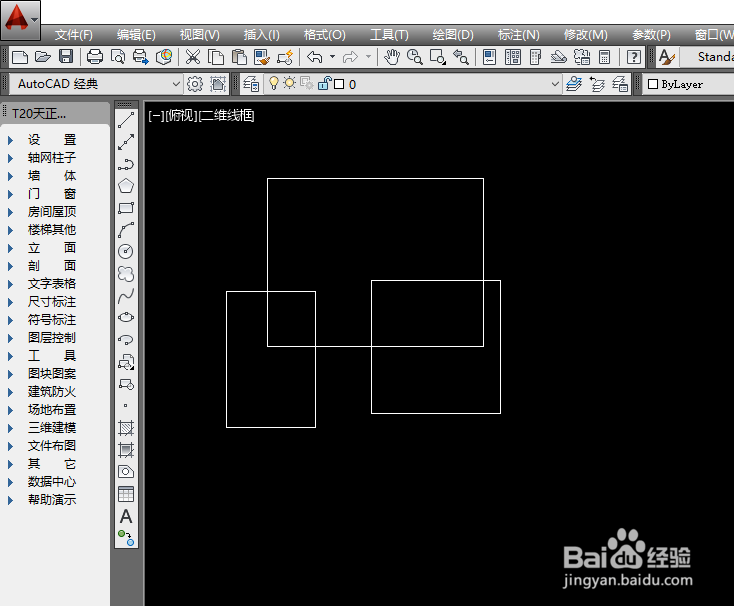Screen dimensions: 734x606
Task: Select the Table tool
Action: [126, 494]
